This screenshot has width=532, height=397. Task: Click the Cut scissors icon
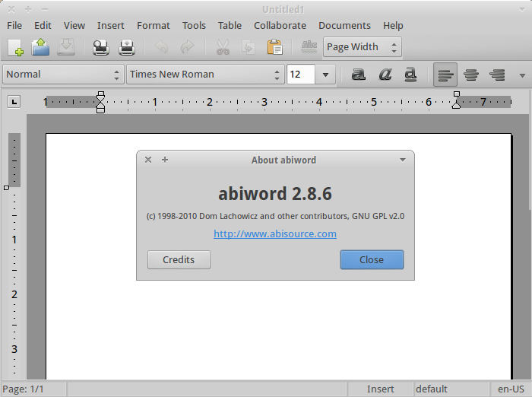223,47
